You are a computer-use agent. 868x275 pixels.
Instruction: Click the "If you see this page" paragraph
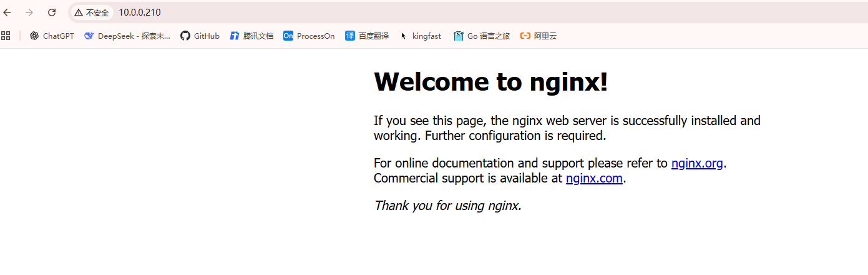pyautogui.click(x=567, y=128)
